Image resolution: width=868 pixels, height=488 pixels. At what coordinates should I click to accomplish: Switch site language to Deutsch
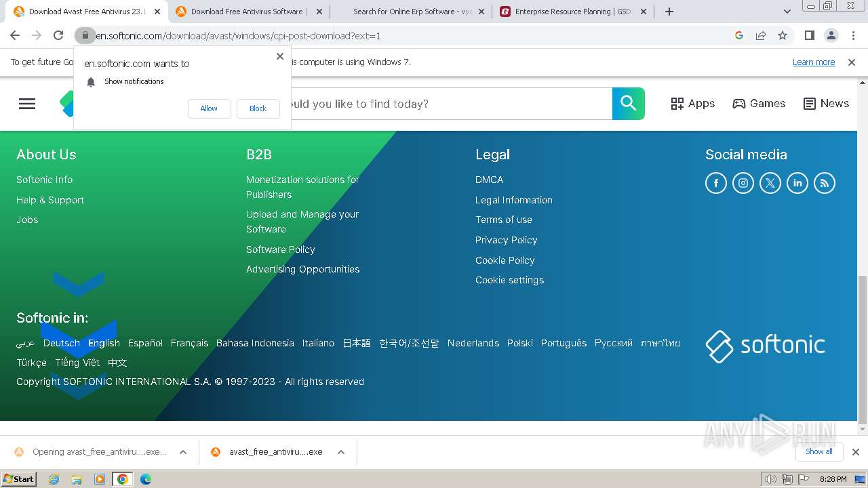click(x=62, y=343)
